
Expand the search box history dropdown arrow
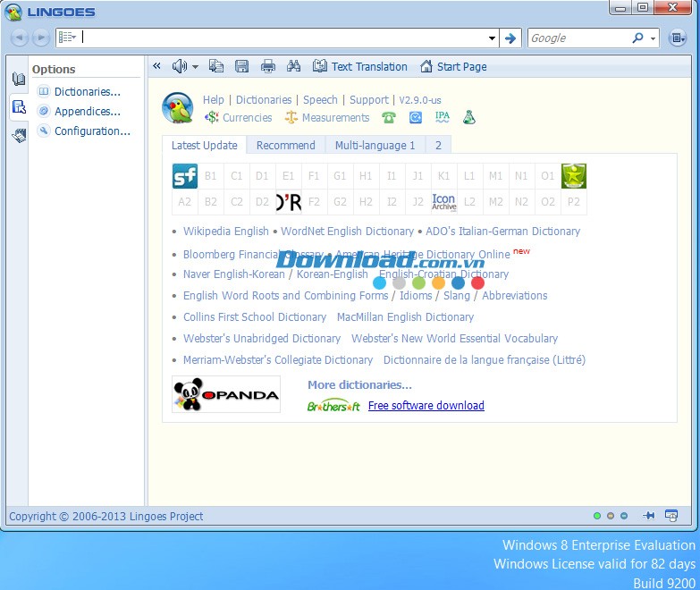pyautogui.click(x=492, y=38)
